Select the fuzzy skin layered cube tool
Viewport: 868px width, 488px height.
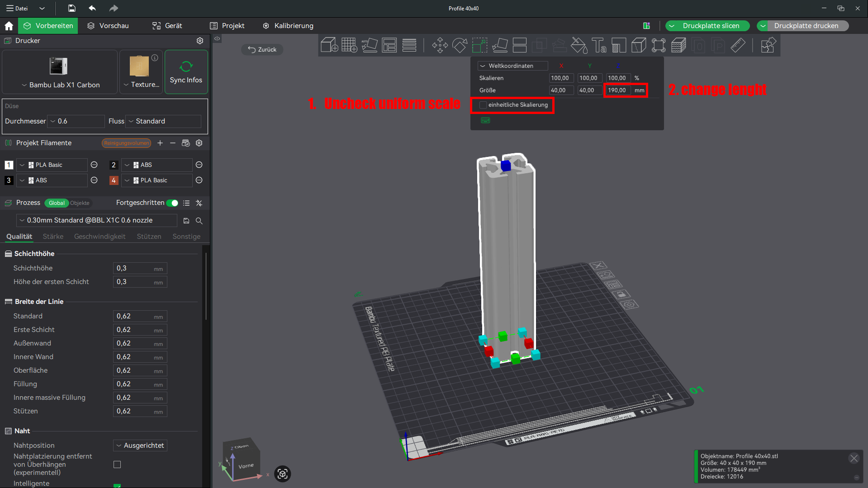pyautogui.click(x=678, y=45)
